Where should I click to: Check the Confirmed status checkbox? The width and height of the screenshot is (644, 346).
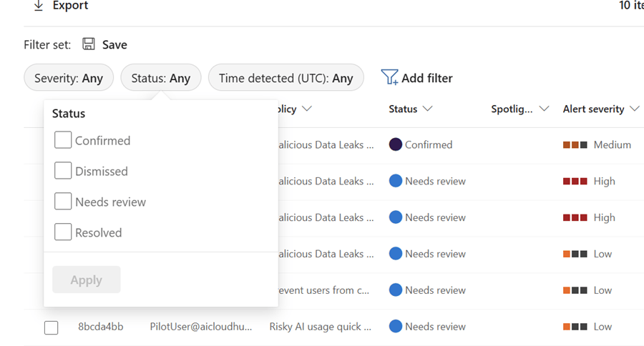[x=63, y=140]
